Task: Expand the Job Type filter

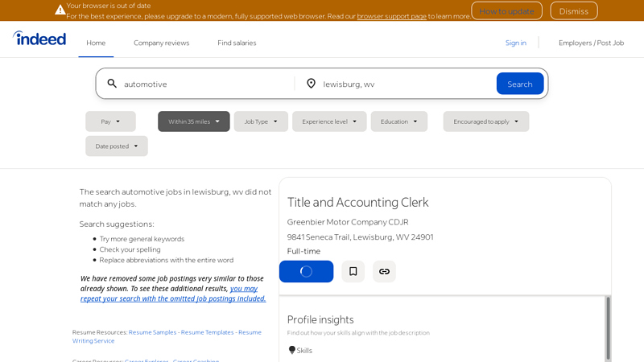Action: click(x=261, y=121)
